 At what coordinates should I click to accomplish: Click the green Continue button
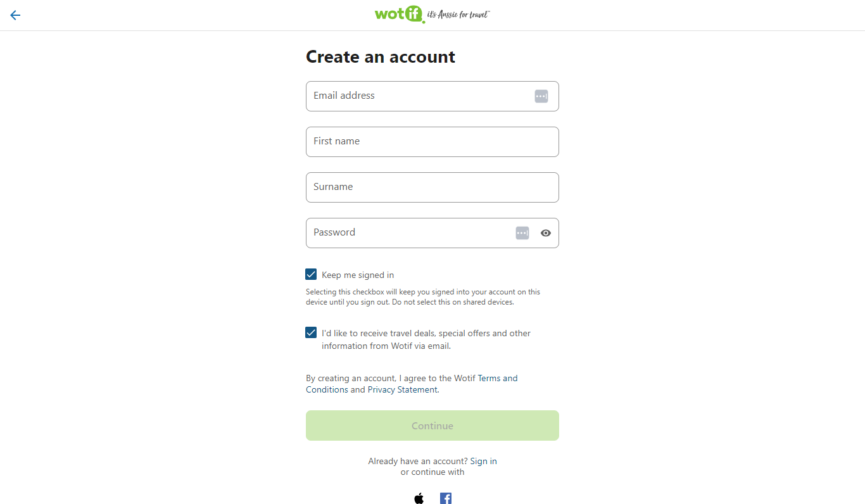[x=432, y=425]
